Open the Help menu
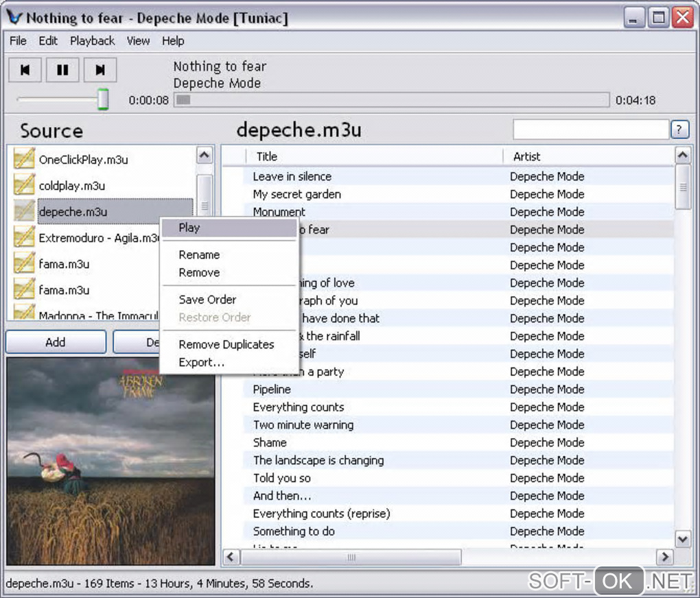Viewport: 700px width, 598px height. [x=173, y=41]
